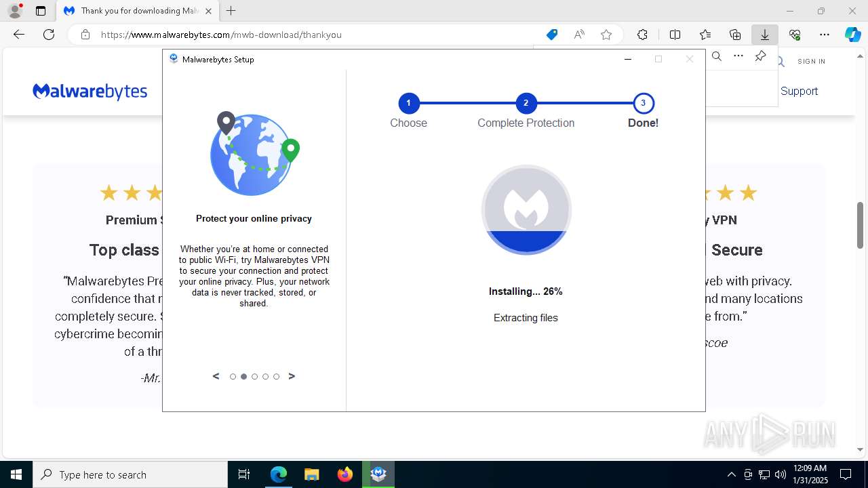Open the Copilot icon
Viewport: 868px width, 488px height.
(852, 35)
